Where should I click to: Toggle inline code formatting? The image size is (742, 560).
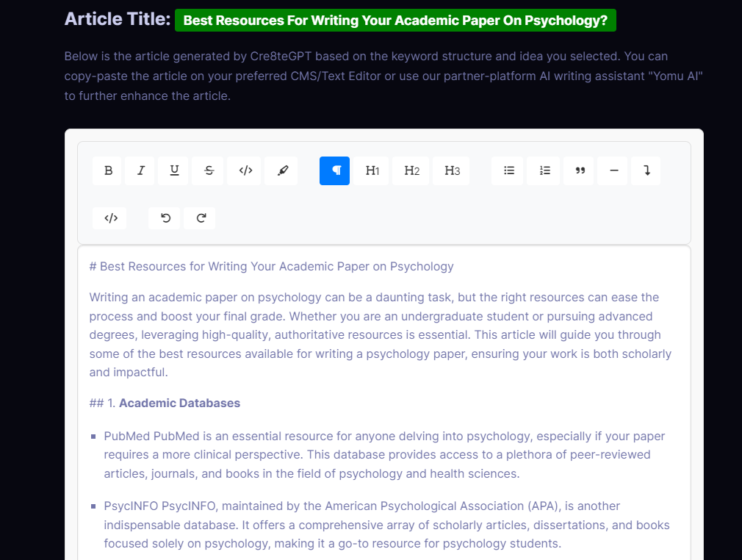[244, 170]
